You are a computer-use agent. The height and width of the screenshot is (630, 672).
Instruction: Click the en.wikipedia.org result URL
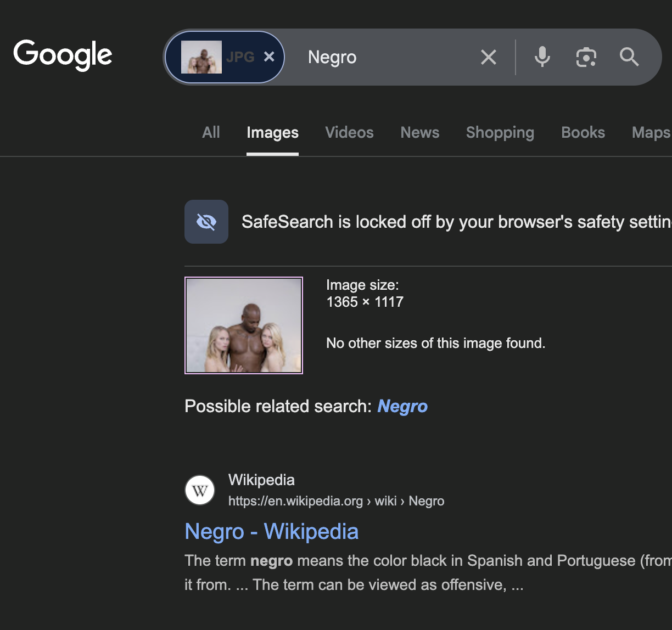click(x=337, y=501)
